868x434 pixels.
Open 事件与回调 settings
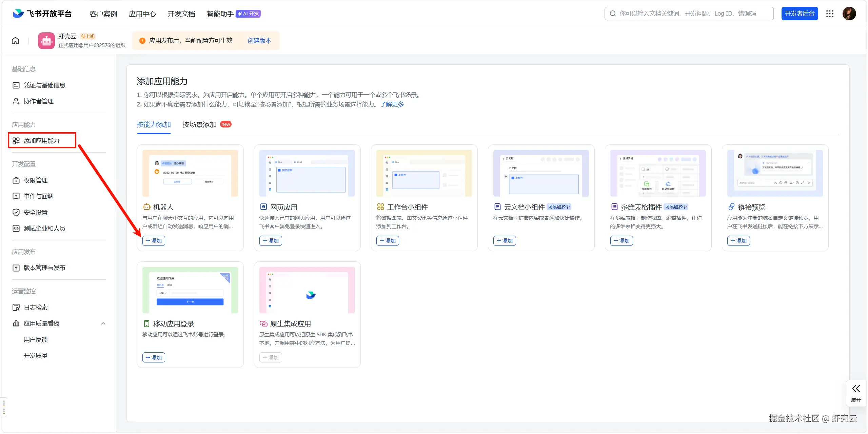tap(38, 196)
